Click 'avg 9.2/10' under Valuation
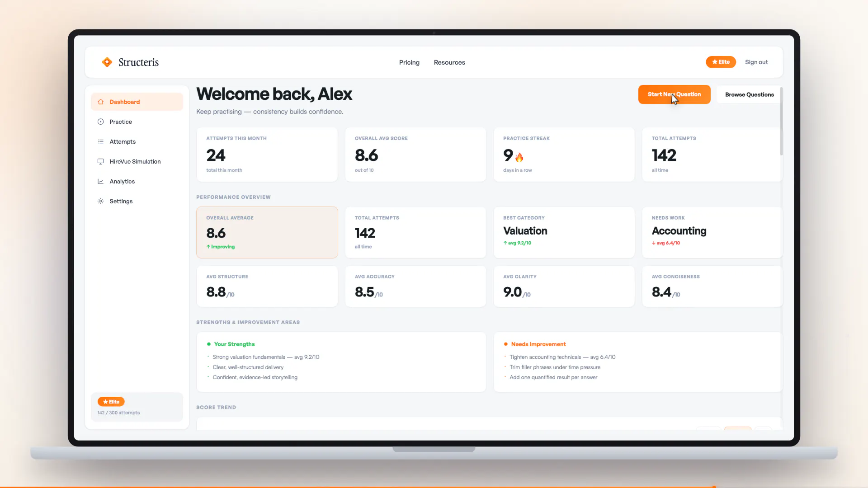868x488 pixels. pos(517,243)
